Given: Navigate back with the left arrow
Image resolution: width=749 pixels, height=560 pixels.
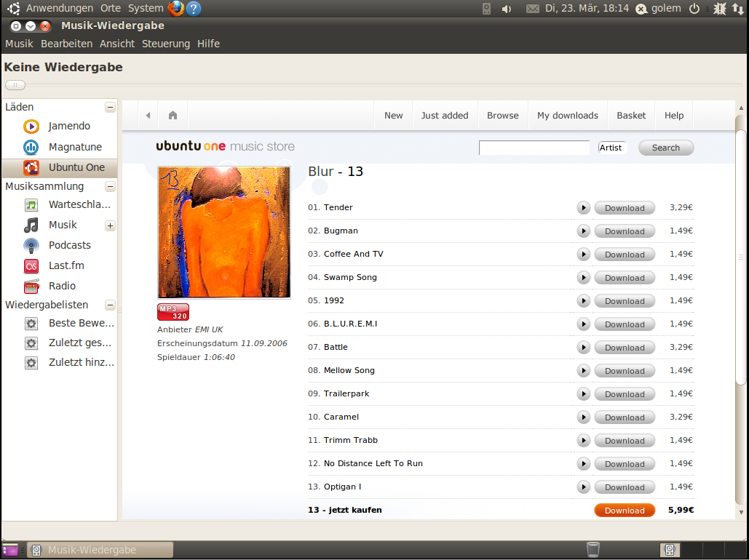Looking at the screenshot, I should 148,116.
